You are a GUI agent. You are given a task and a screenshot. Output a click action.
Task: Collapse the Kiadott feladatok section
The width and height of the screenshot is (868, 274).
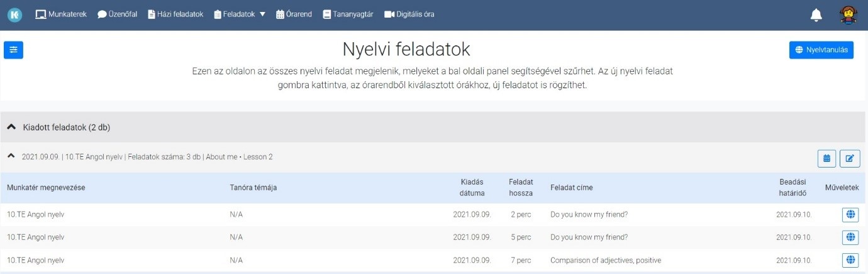click(x=11, y=127)
